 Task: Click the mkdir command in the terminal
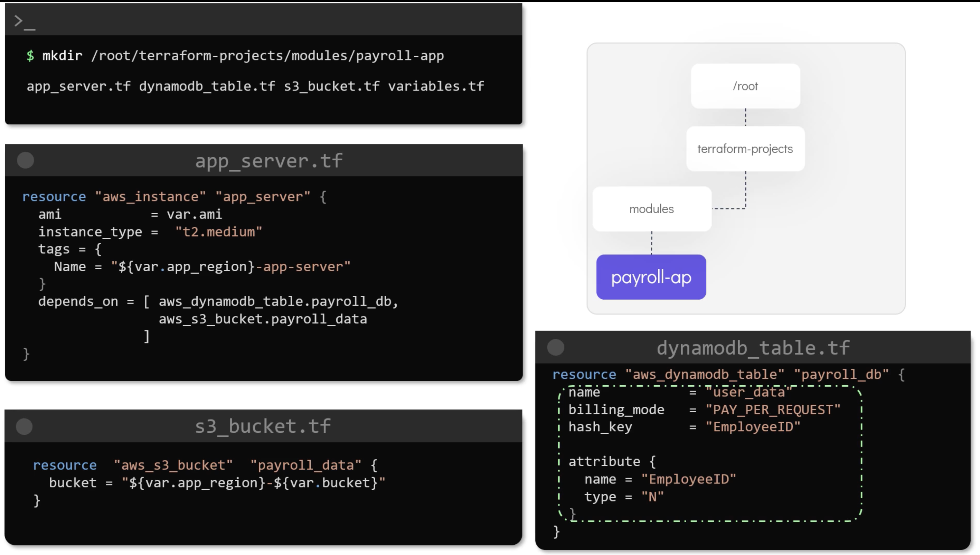[x=62, y=56]
